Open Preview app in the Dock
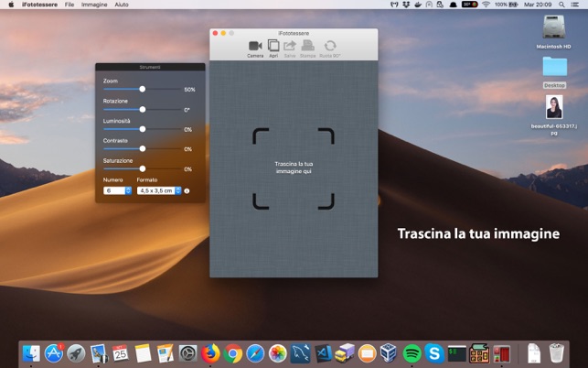The width and height of the screenshot is (588, 368). [99, 353]
